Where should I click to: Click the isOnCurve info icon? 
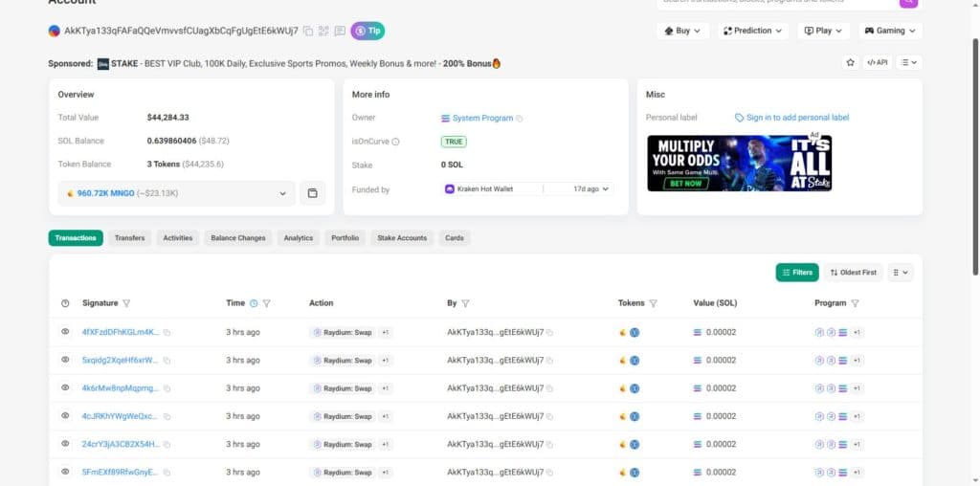[x=395, y=142]
